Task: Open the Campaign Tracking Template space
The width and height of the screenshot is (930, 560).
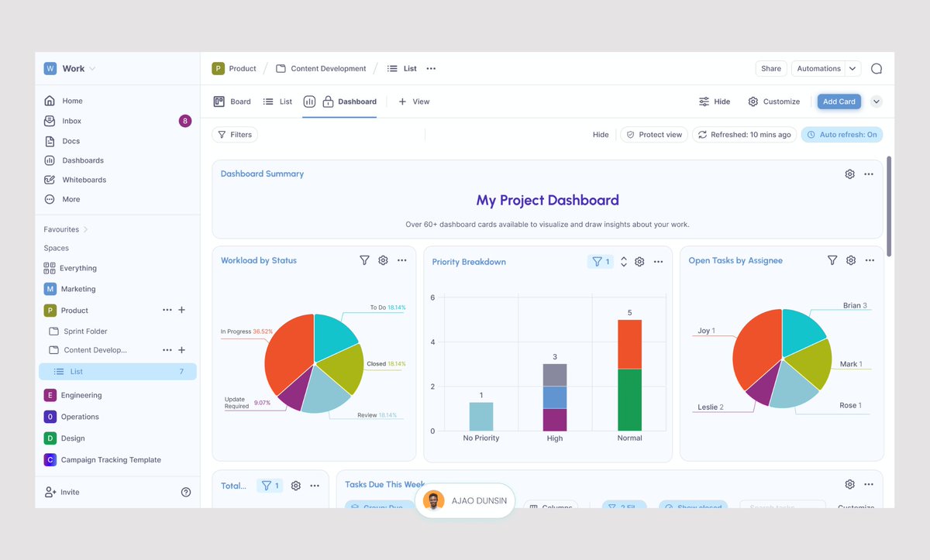Action: coord(103,460)
